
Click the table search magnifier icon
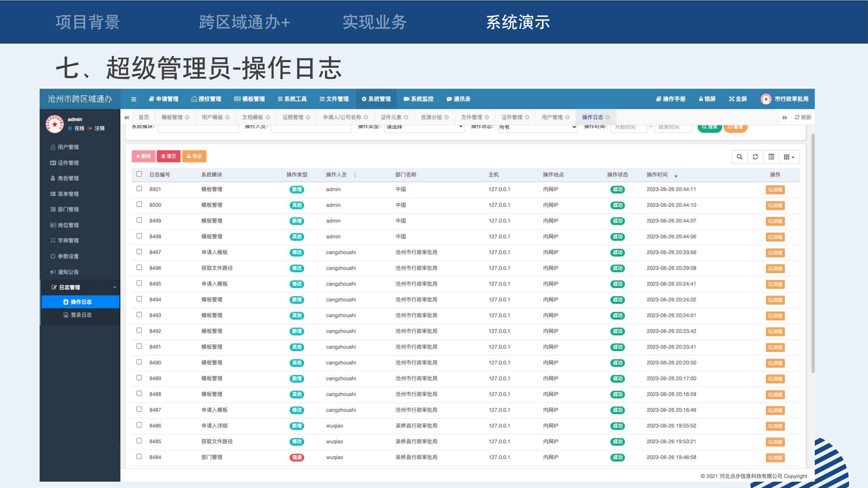pyautogui.click(x=740, y=157)
